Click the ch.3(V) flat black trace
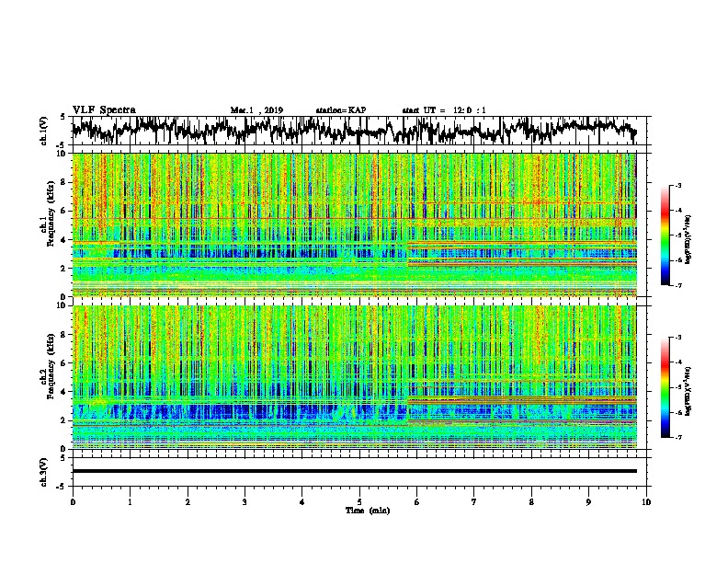728x563 pixels. click(x=354, y=471)
